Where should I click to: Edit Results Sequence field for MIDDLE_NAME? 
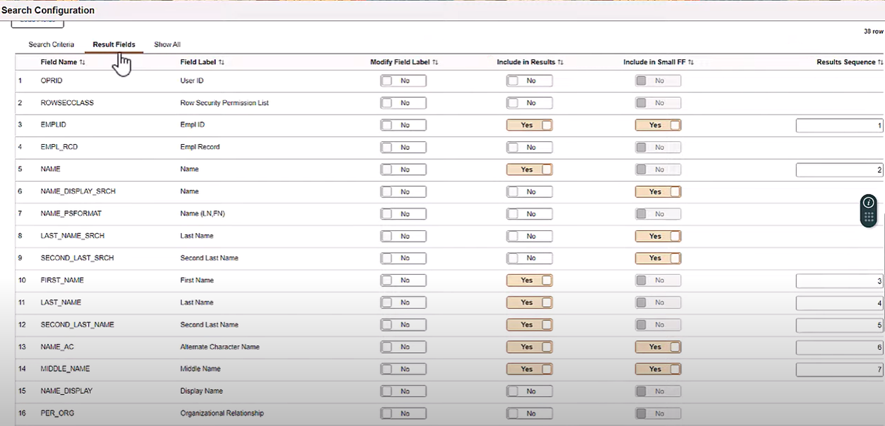pos(840,369)
